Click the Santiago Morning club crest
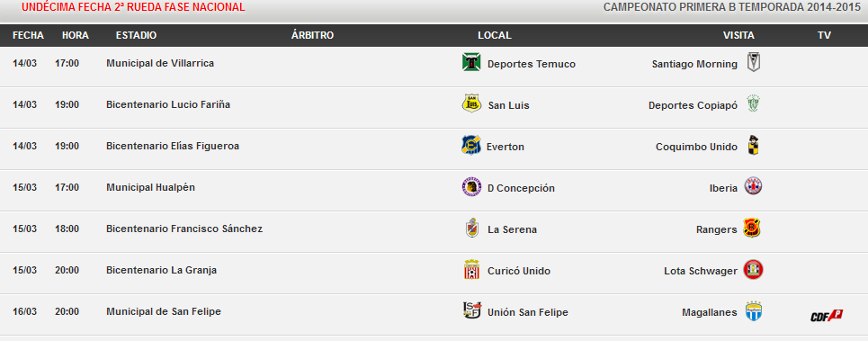This screenshot has width=868, height=341. point(753,62)
